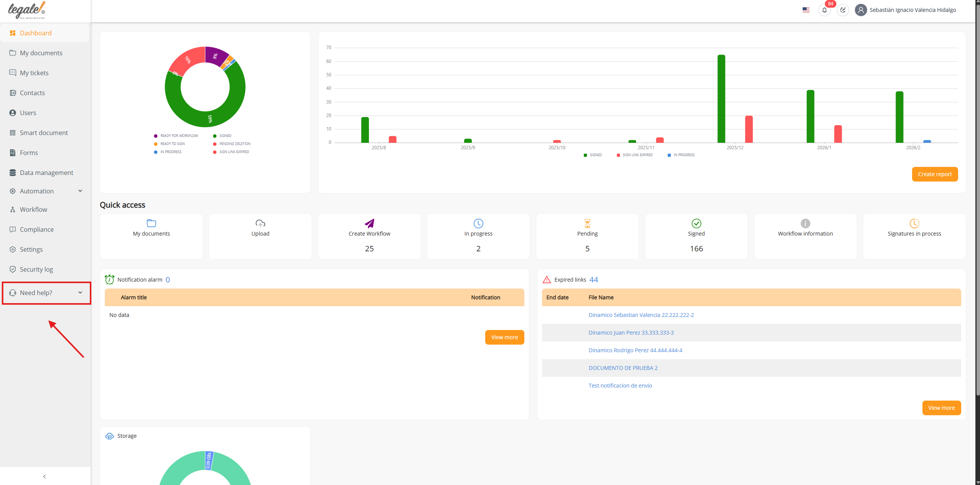Open the user profile avatar icon
The height and width of the screenshot is (485, 980).
(861, 10)
